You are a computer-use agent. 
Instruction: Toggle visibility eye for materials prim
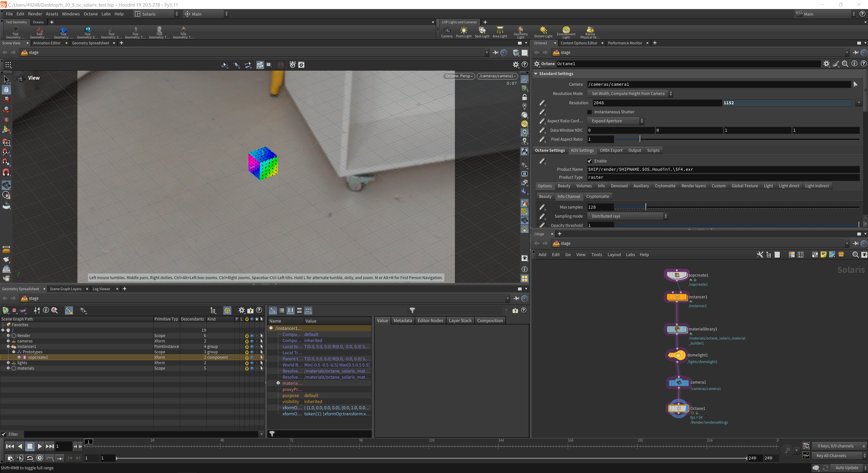click(x=252, y=368)
